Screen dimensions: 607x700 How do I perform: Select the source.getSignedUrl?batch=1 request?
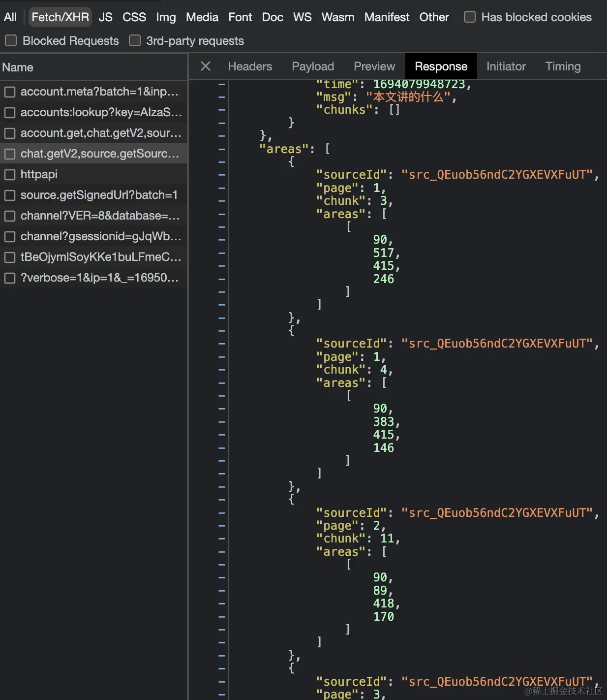[93, 195]
